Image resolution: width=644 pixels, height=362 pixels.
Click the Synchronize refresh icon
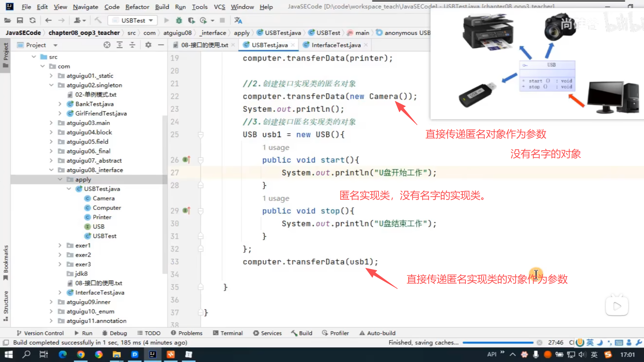coord(33,20)
